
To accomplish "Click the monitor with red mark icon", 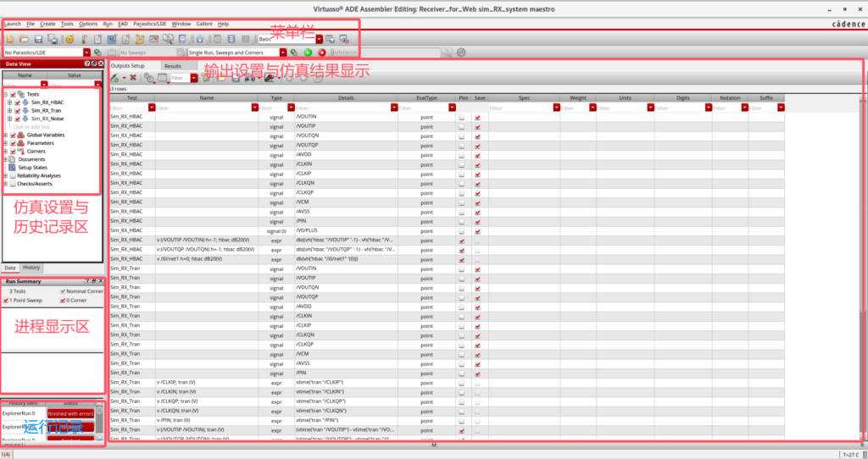I will tap(344, 39).
